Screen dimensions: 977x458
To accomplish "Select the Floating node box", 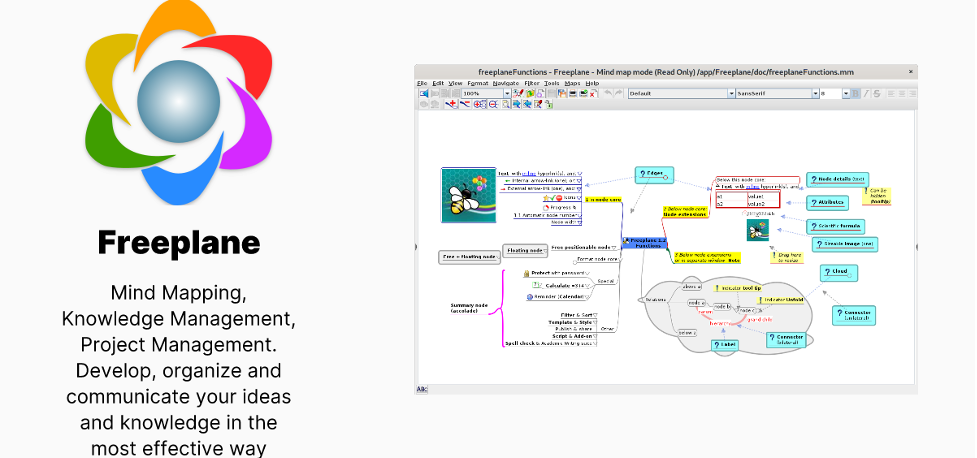I will click(x=525, y=250).
